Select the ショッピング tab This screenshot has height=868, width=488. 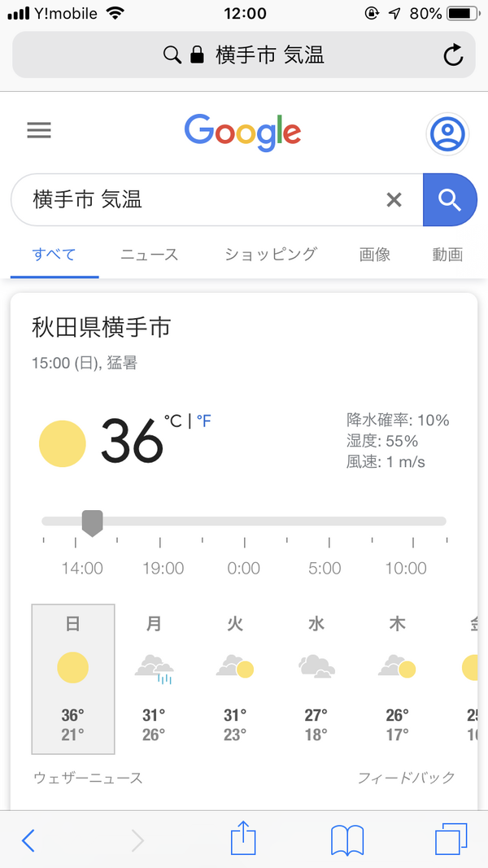pos(271,255)
